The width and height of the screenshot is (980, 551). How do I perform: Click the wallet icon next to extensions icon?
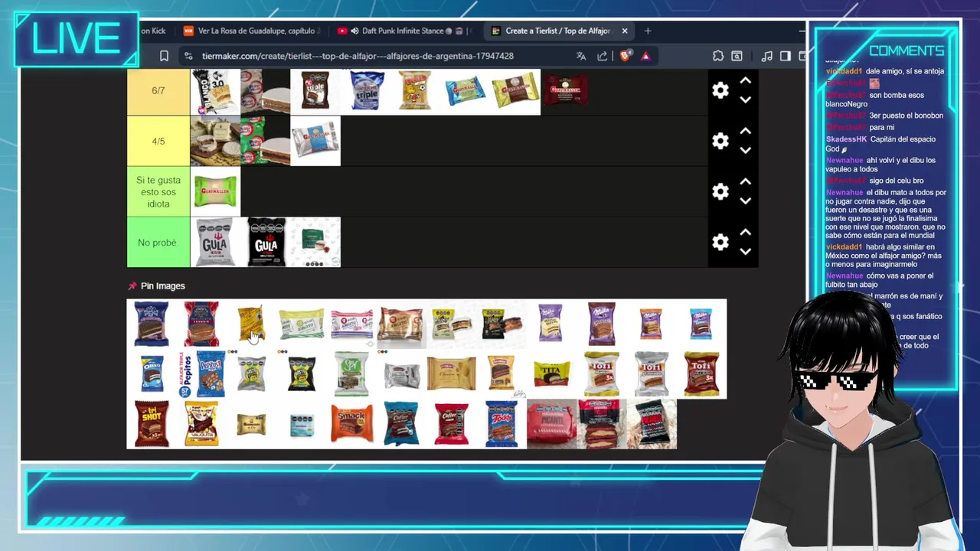point(737,56)
